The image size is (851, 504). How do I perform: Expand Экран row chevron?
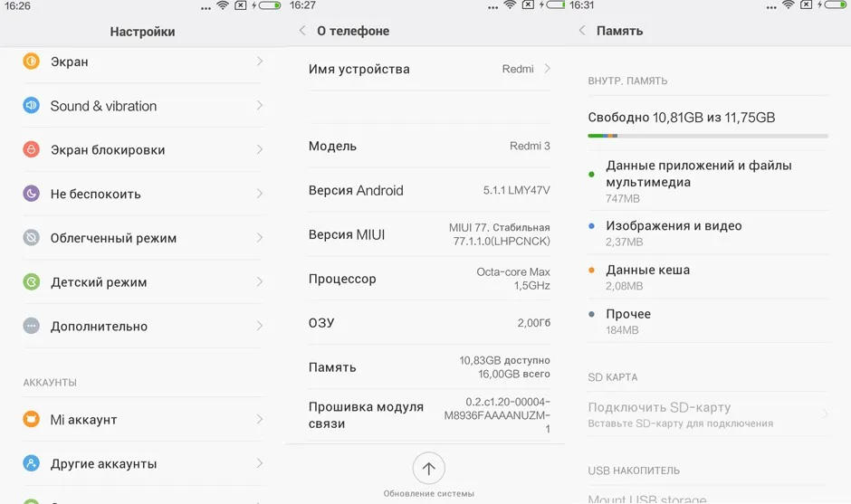(260, 62)
